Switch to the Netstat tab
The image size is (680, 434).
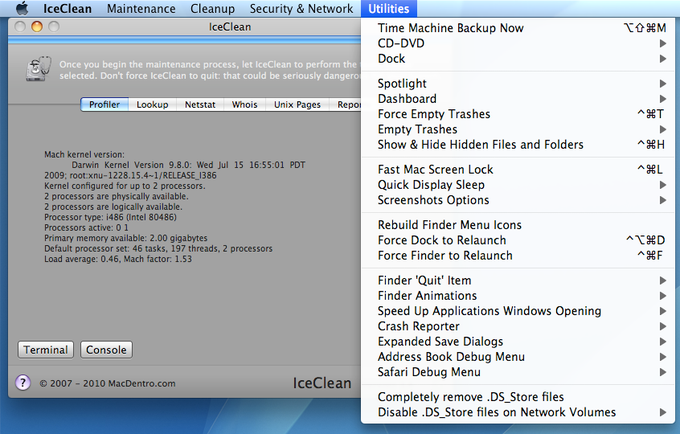pyautogui.click(x=200, y=104)
